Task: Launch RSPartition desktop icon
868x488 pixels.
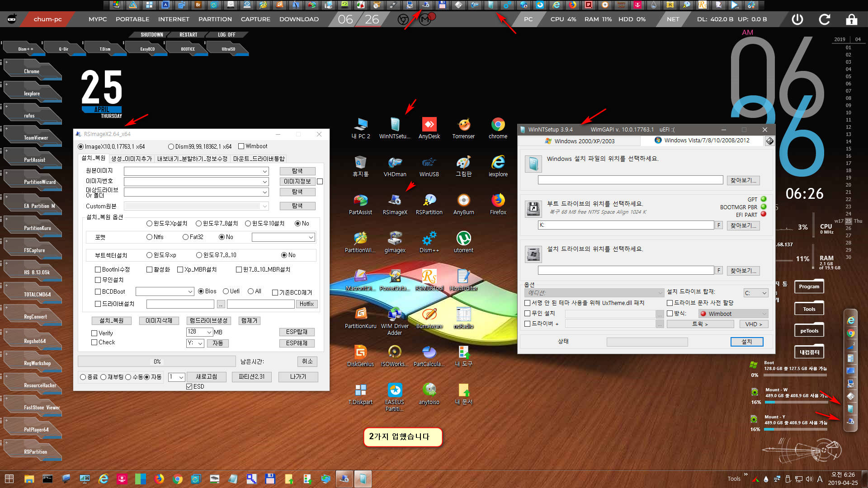Action: 429,204
